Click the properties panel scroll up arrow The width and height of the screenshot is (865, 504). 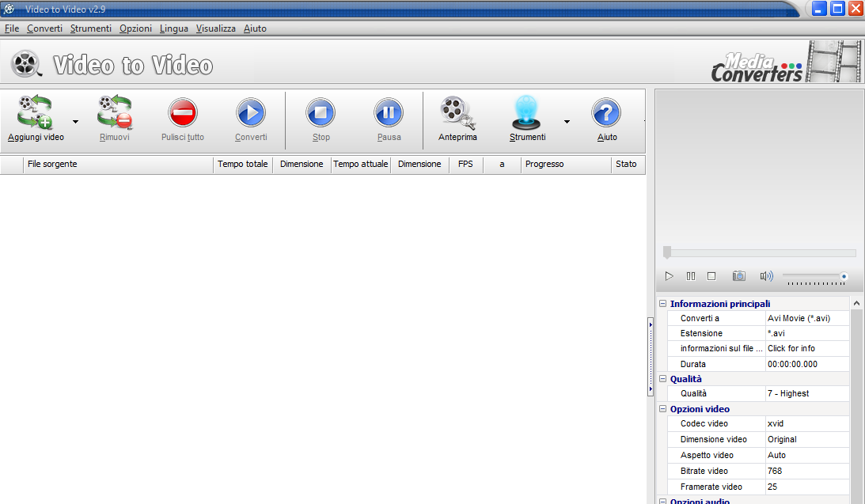click(856, 303)
